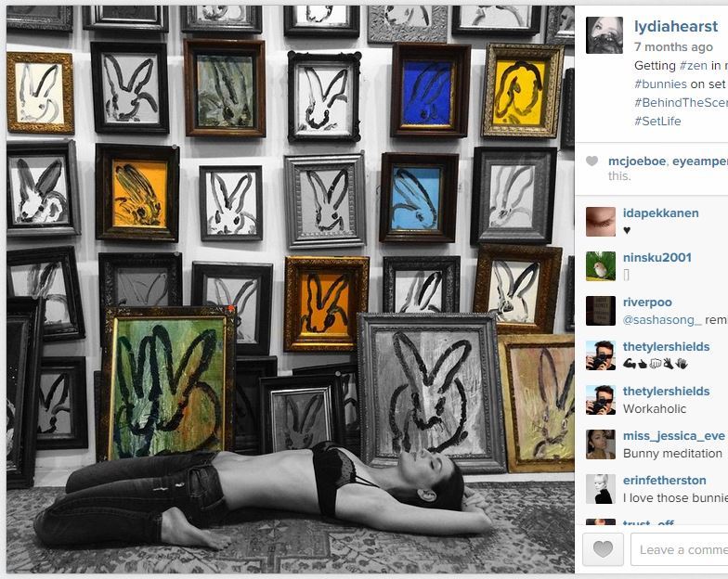Open lydiahearst profile picture
The image size is (728, 579).
(604, 35)
